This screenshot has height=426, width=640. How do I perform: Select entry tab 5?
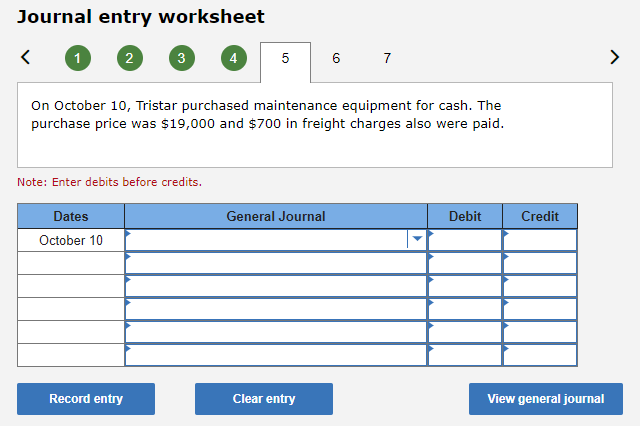(285, 62)
